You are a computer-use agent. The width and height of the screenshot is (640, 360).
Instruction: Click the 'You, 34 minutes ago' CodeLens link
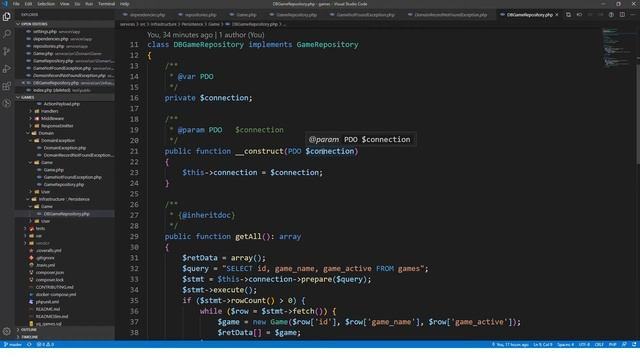(x=180, y=35)
